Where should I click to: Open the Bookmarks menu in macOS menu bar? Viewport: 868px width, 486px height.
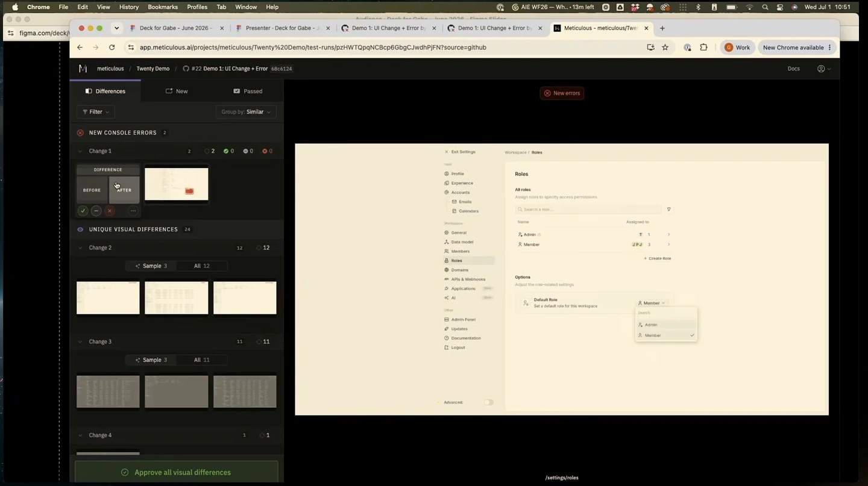click(163, 7)
